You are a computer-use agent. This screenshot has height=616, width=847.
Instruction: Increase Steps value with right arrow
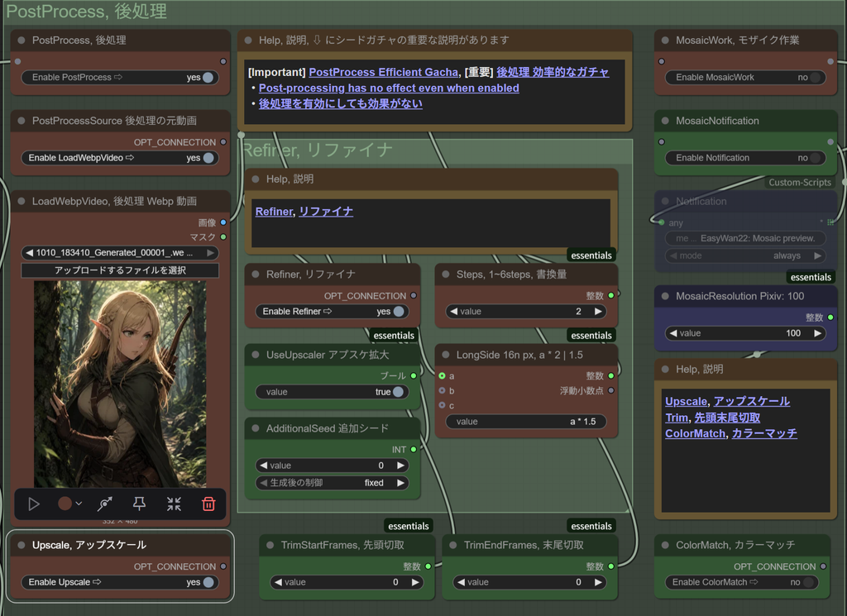click(598, 312)
